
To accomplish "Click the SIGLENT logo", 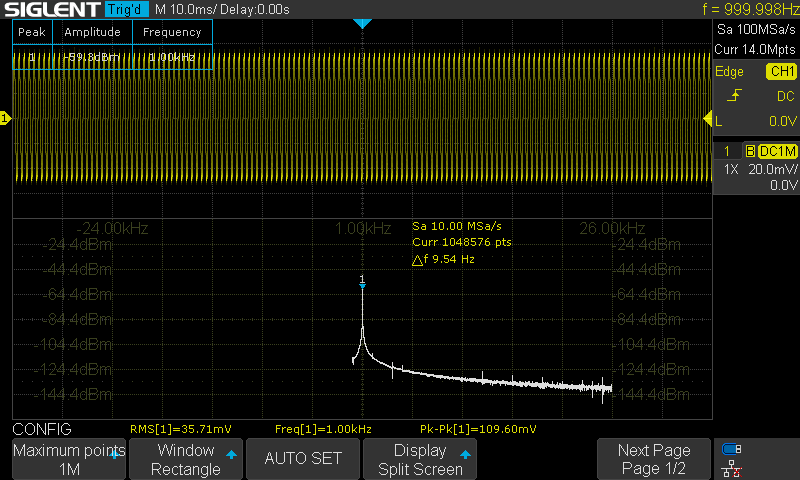I will pos(52,9).
